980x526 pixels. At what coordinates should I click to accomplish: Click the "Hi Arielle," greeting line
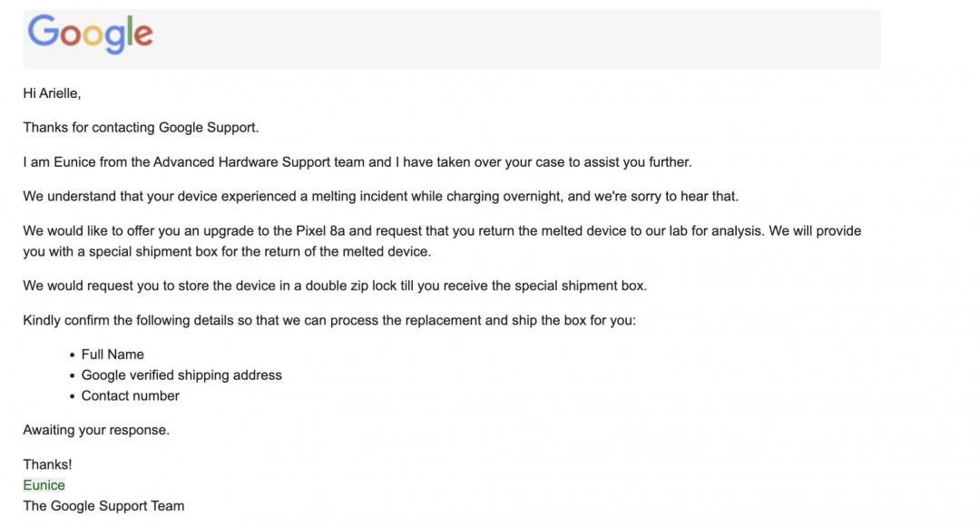pyautogui.click(x=53, y=93)
